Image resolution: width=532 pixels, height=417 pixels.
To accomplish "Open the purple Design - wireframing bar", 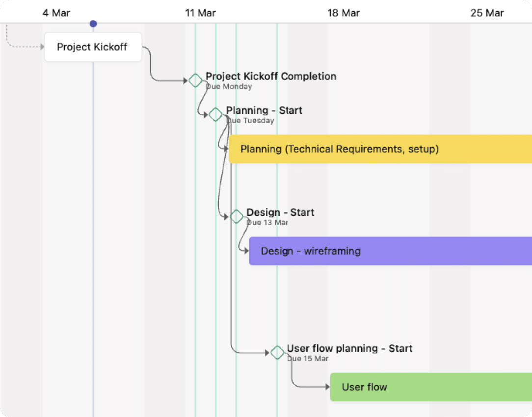I will 391,251.
